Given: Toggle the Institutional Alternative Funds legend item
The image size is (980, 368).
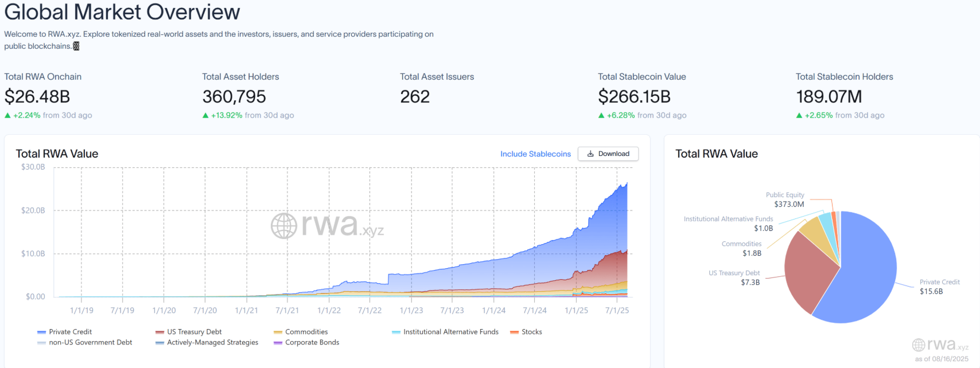Looking at the screenshot, I should 445,332.
